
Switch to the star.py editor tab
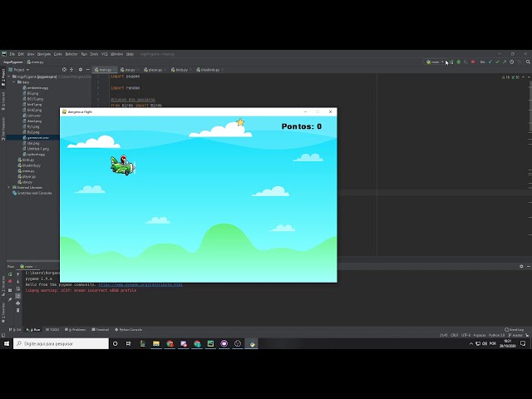(130, 70)
